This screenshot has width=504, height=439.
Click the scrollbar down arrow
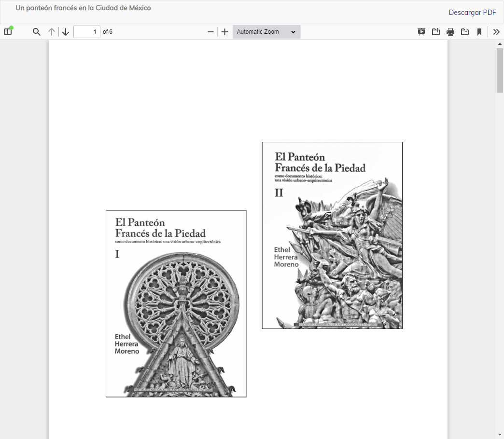coord(500,435)
